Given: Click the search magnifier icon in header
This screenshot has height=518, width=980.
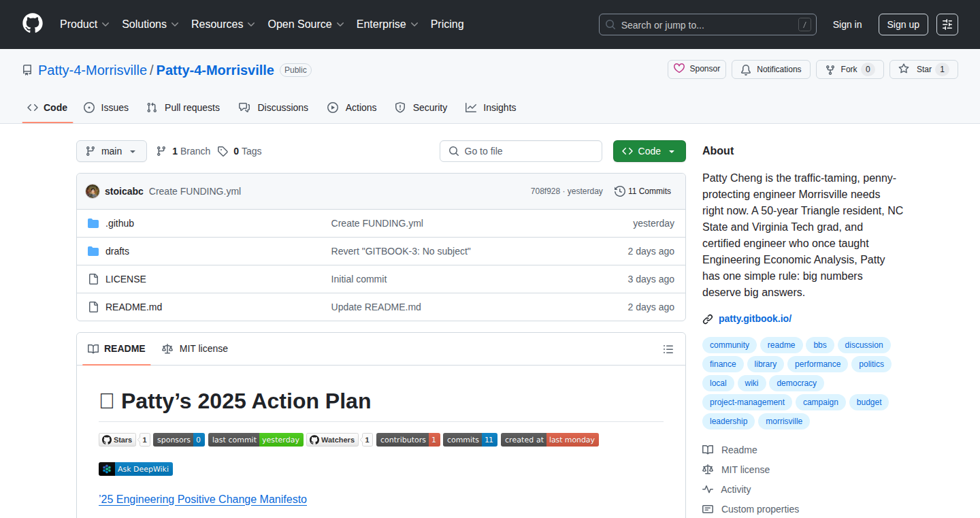Looking at the screenshot, I should pyautogui.click(x=610, y=25).
